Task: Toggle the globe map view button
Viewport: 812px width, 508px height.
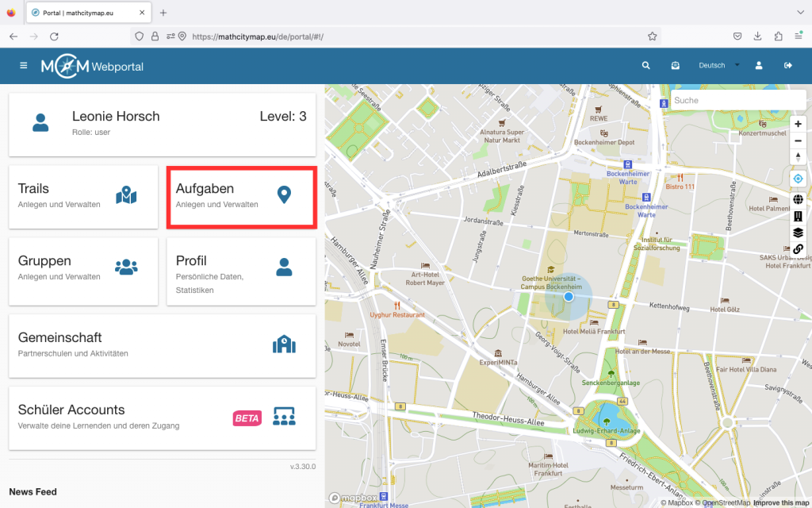Action: (798, 199)
